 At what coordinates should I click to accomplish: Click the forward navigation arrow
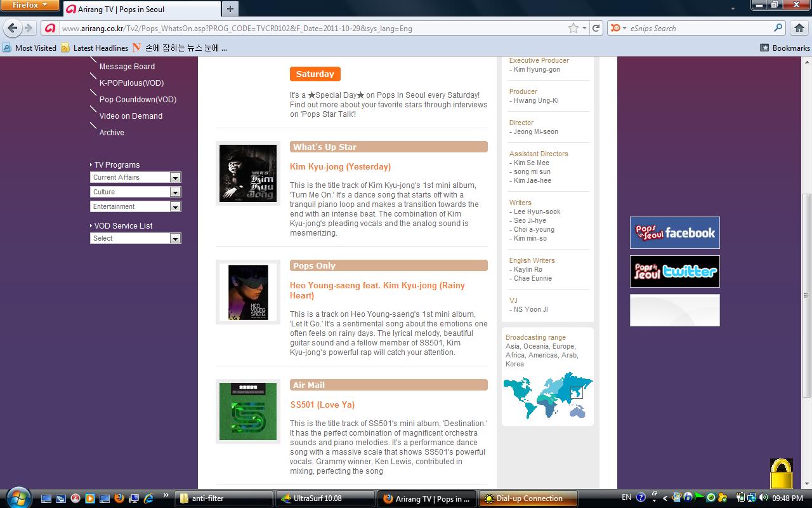coord(28,28)
